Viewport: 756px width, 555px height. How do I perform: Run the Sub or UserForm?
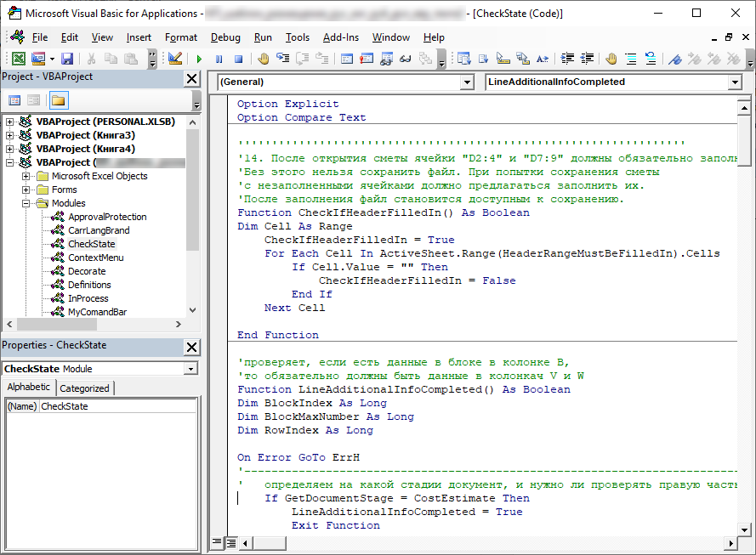199,59
